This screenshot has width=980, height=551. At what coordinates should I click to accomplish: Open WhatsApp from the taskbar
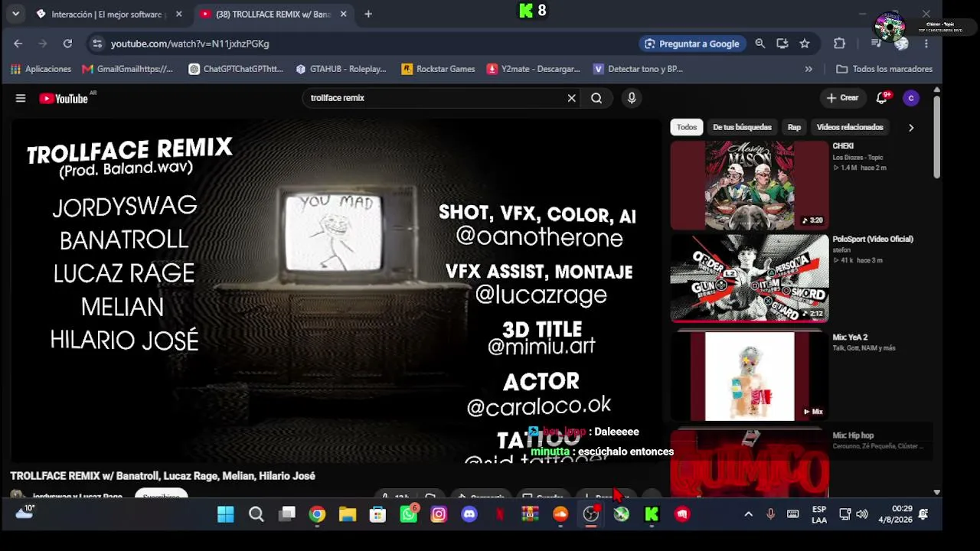coord(409,514)
